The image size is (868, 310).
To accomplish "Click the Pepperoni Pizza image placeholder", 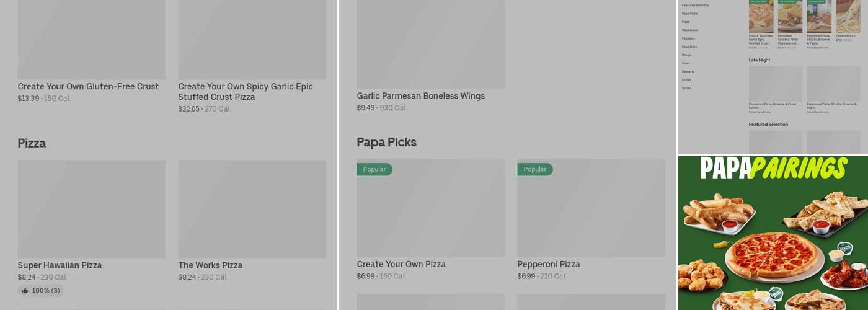I will [591, 208].
